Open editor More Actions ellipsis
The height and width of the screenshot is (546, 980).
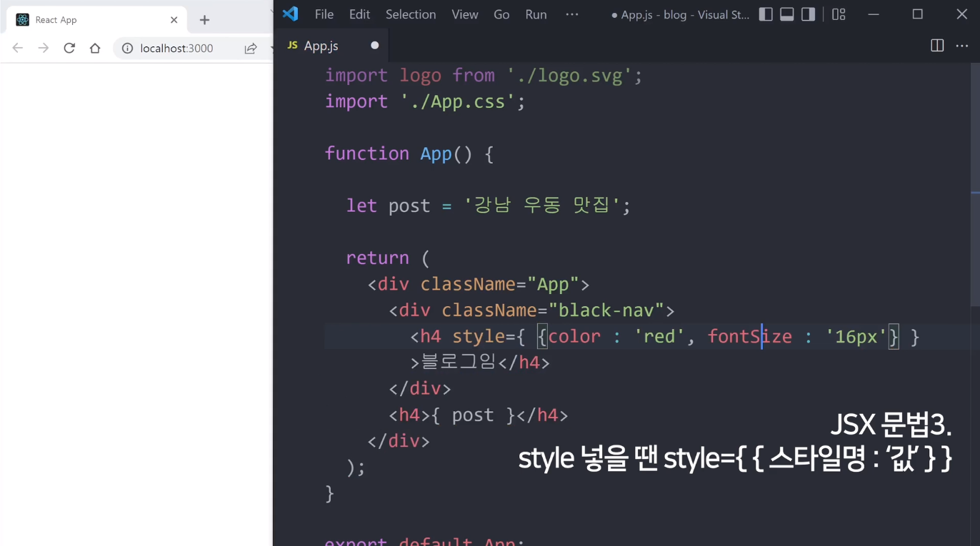[961, 46]
